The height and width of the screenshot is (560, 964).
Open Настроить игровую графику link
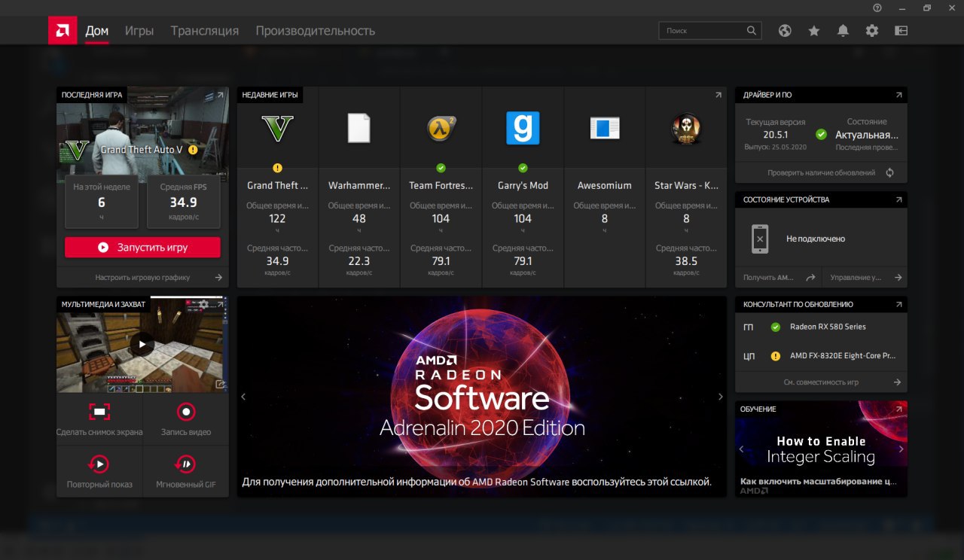point(142,277)
